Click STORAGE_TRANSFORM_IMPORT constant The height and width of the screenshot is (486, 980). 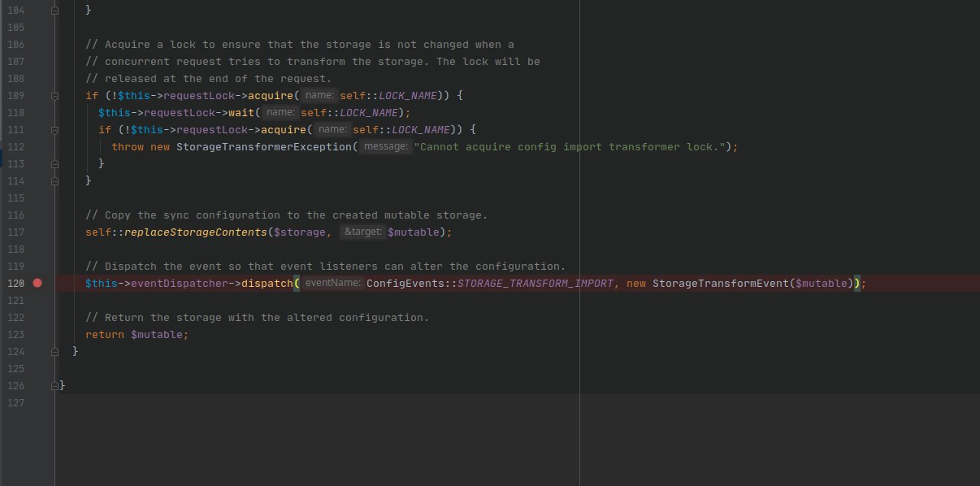click(535, 283)
